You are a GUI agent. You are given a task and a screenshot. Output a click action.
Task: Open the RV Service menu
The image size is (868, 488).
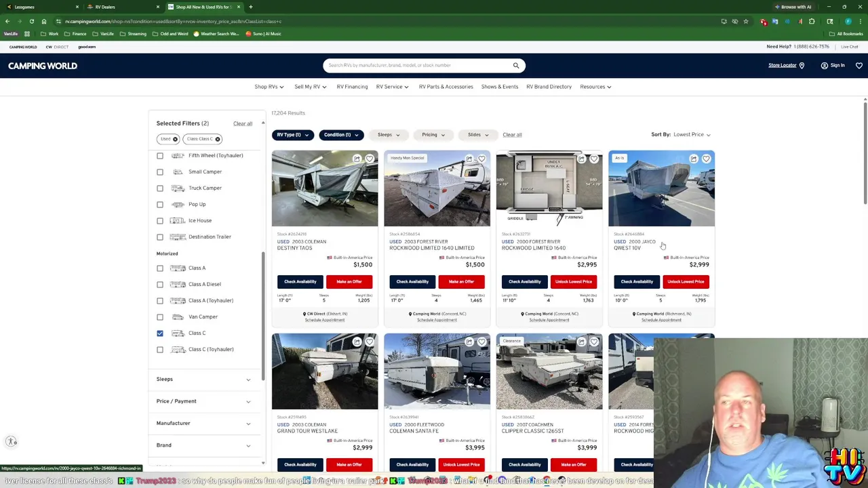pyautogui.click(x=392, y=87)
